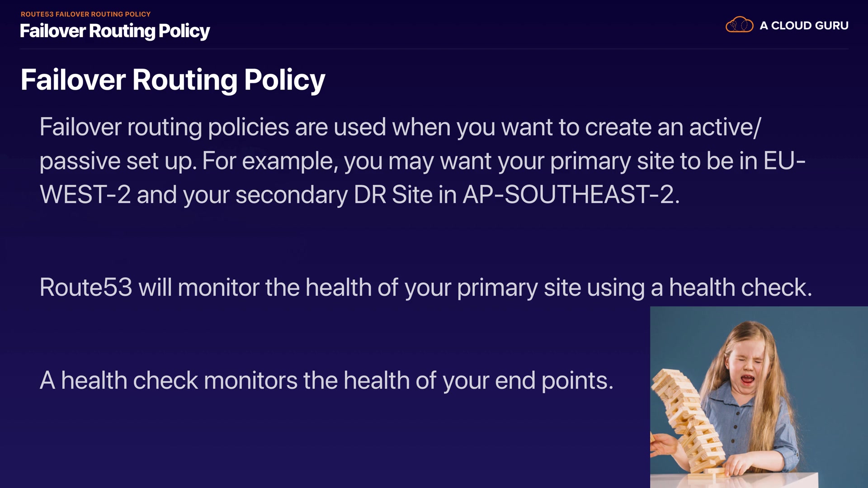The width and height of the screenshot is (868, 488).
Task: Click the word "WEST-2" starting the third line
Action: pos(85,195)
